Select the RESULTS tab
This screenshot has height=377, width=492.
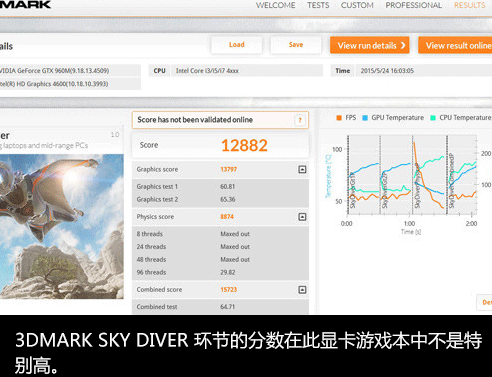coord(470,5)
